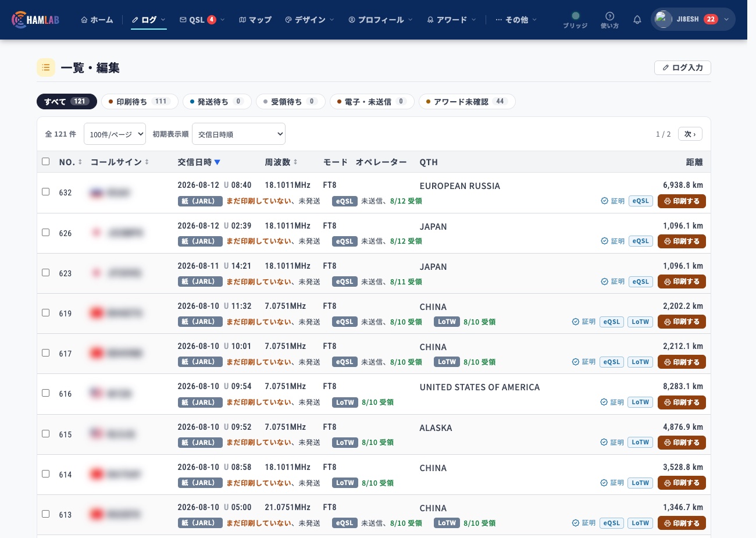This screenshot has width=756, height=538.
Task: Click 印刷する for log 614
Action: coord(682,483)
